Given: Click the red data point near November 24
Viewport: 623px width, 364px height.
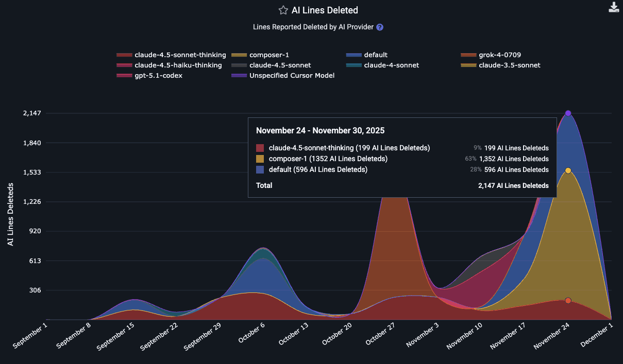Looking at the screenshot, I should [568, 301].
